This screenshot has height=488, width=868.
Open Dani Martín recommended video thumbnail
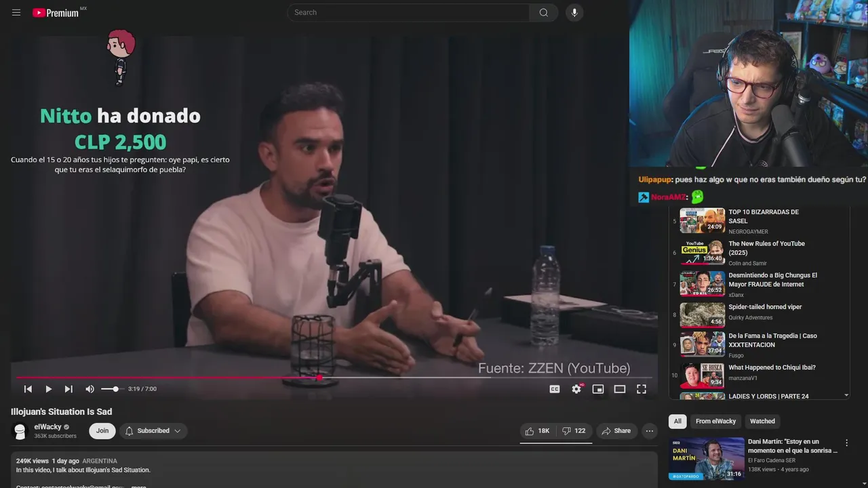(707, 458)
